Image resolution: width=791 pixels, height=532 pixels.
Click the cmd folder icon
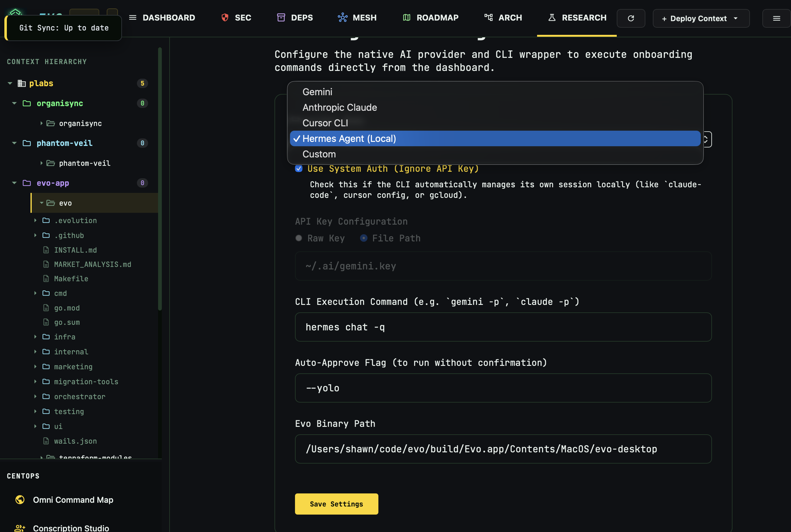pos(46,293)
